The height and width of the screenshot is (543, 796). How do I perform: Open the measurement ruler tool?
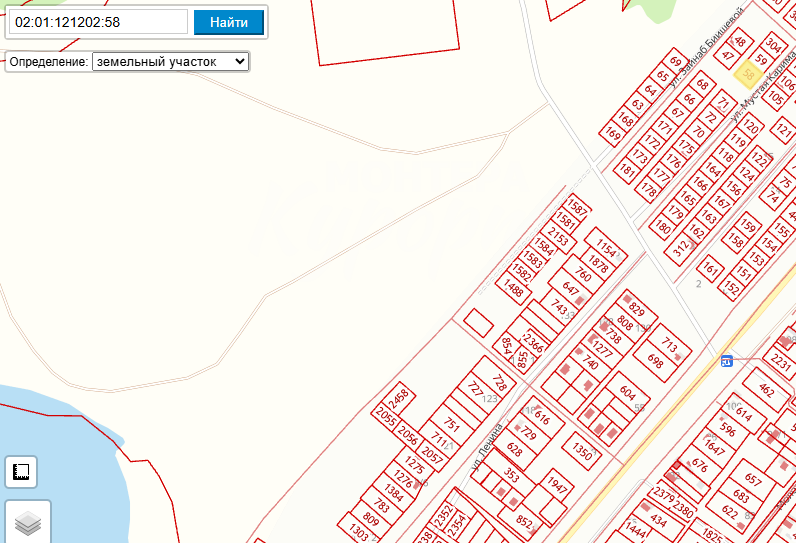[x=22, y=471]
